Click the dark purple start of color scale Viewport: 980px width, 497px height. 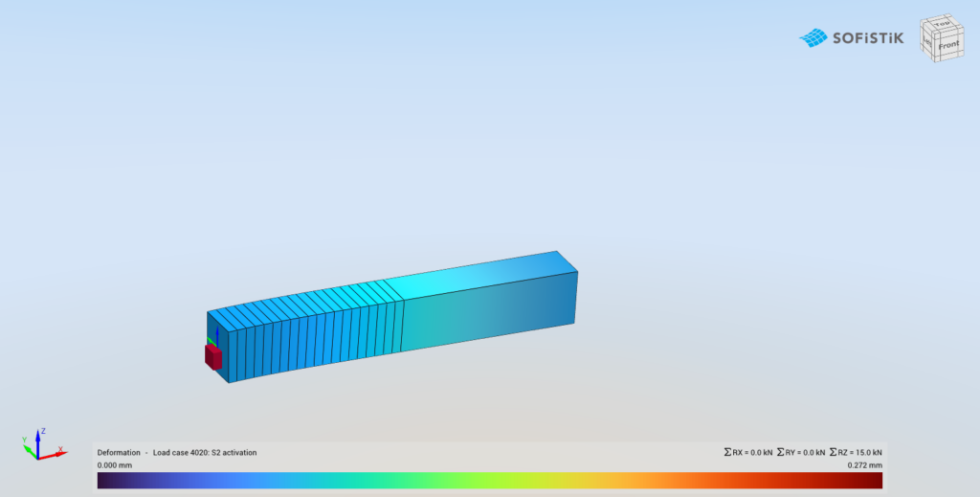point(107,480)
